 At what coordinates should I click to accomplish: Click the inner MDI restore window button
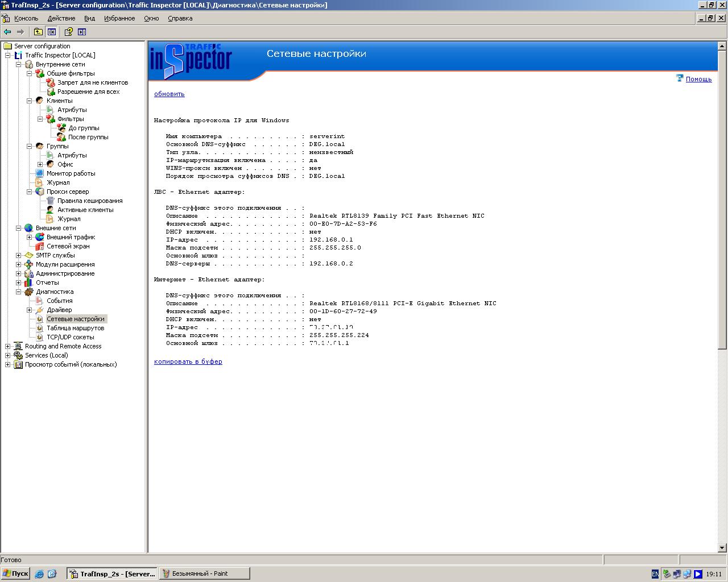coord(711,18)
